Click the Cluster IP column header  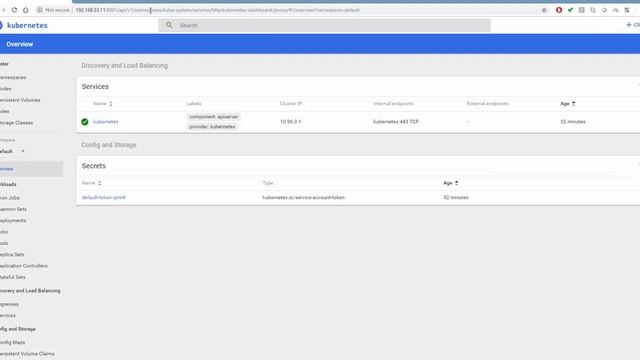[x=291, y=104]
